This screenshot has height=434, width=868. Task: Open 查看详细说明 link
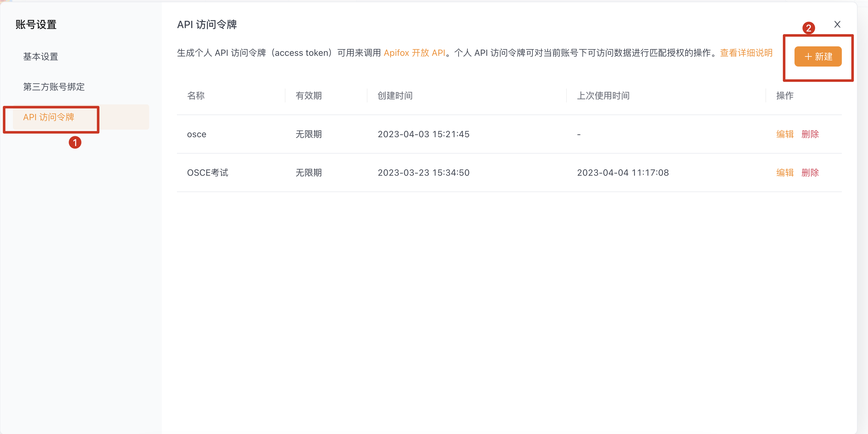(x=746, y=53)
